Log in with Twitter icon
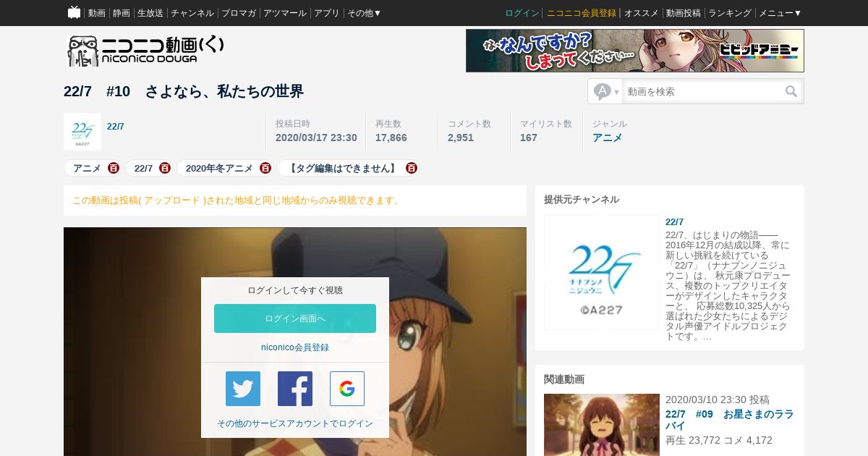 [243, 389]
